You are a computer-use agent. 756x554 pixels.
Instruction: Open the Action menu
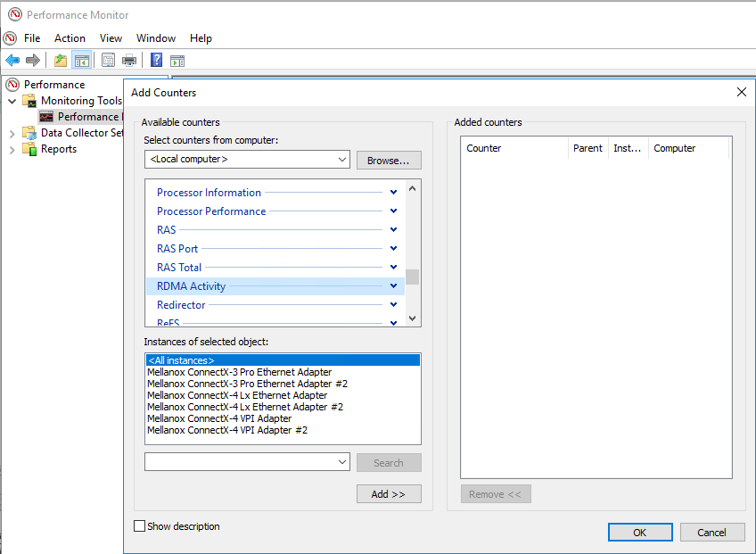pos(70,38)
